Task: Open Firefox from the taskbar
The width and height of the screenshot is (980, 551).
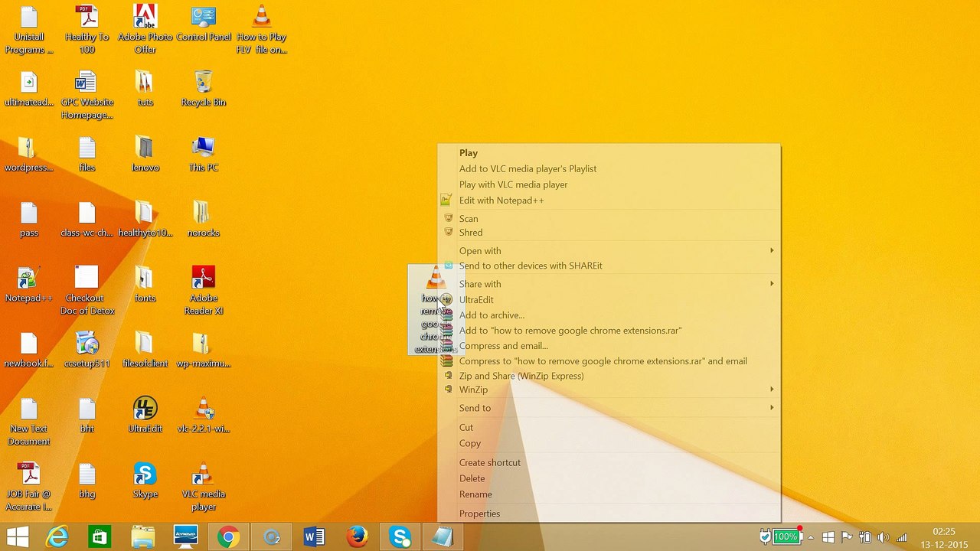Action: pos(357,537)
